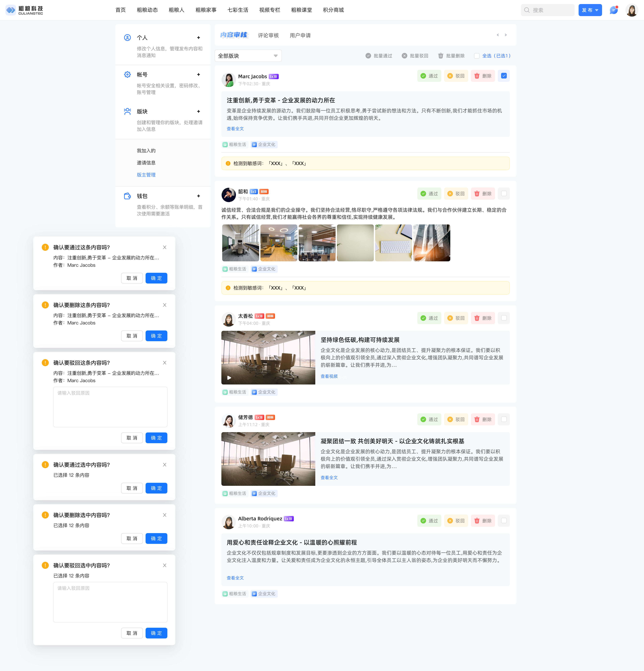The height and width of the screenshot is (671, 644).
Task: Click the top search field
Action: [548, 10]
